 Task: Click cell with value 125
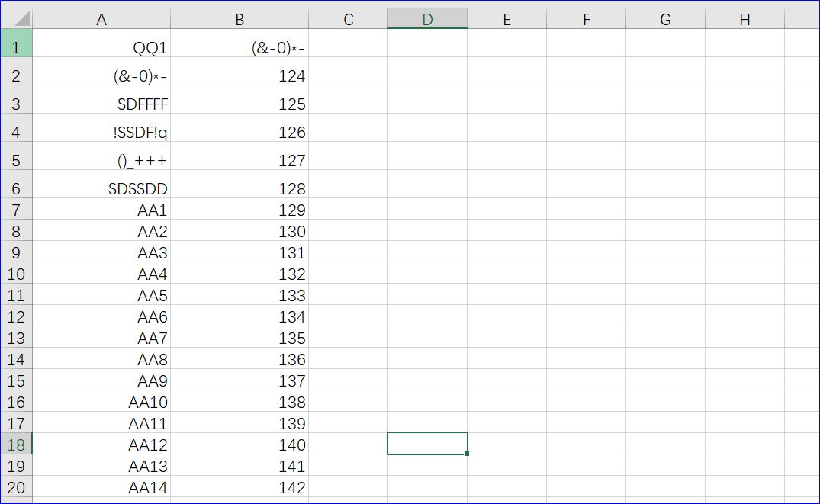pyautogui.click(x=240, y=99)
